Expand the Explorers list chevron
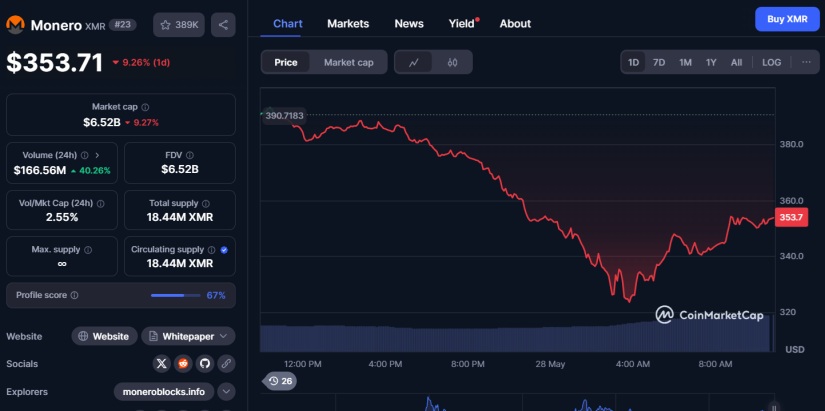 [x=226, y=391]
